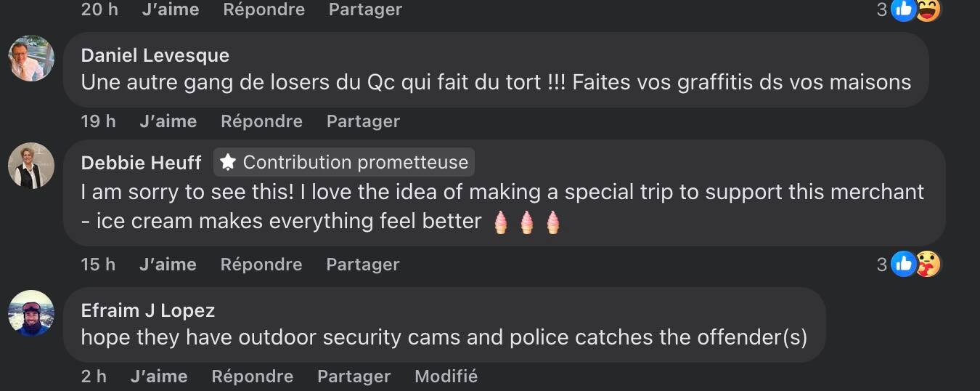Like Efraim J Lopez's comment
Viewport: 980px width, 391px height.
159,376
